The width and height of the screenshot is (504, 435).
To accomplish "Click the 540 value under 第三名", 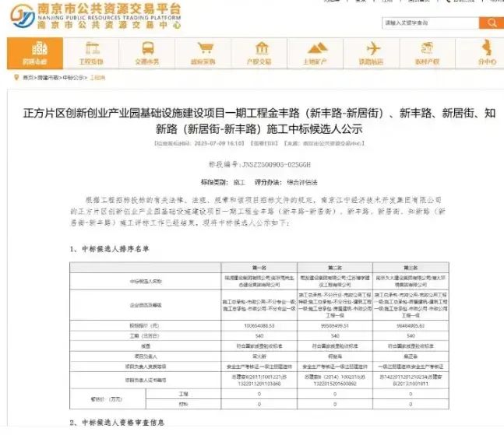I will pos(411,336).
